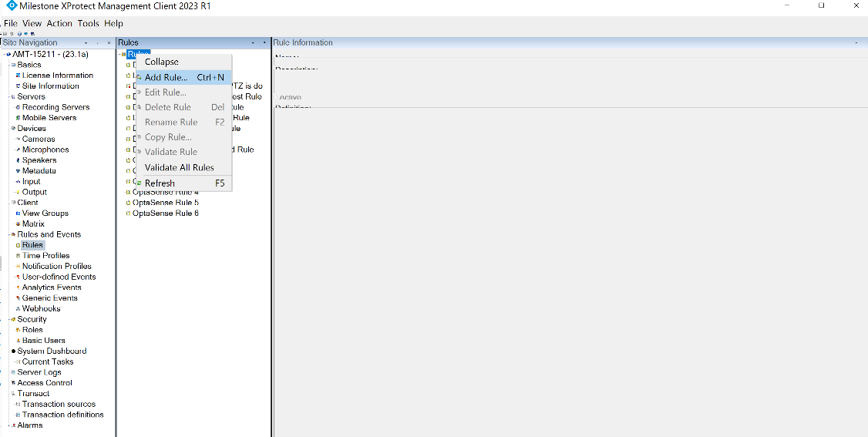Open the Help menu
The width and height of the screenshot is (868, 437).
tap(113, 23)
